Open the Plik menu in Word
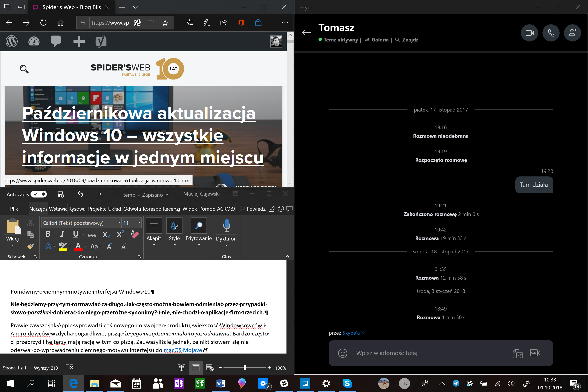Image resolution: width=588 pixels, height=392 pixels. (14, 209)
